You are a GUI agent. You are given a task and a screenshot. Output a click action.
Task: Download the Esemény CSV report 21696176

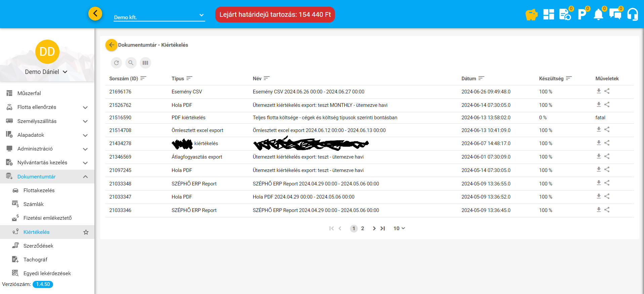(x=599, y=91)
